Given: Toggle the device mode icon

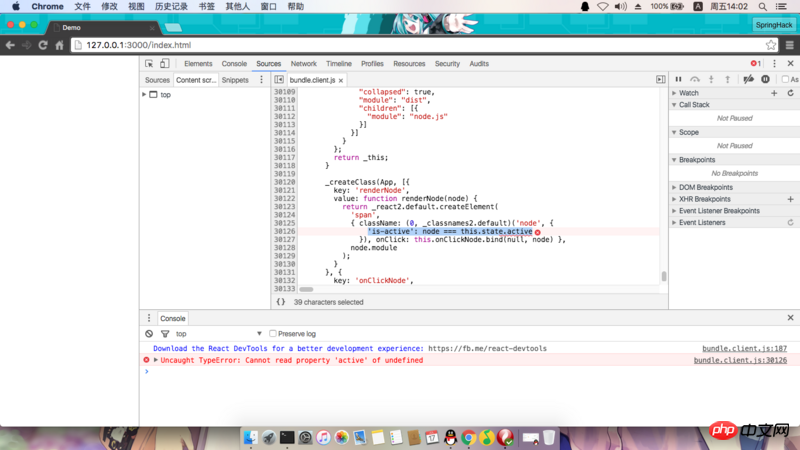Looking at the screenshot, I should (x=165, y=63).
